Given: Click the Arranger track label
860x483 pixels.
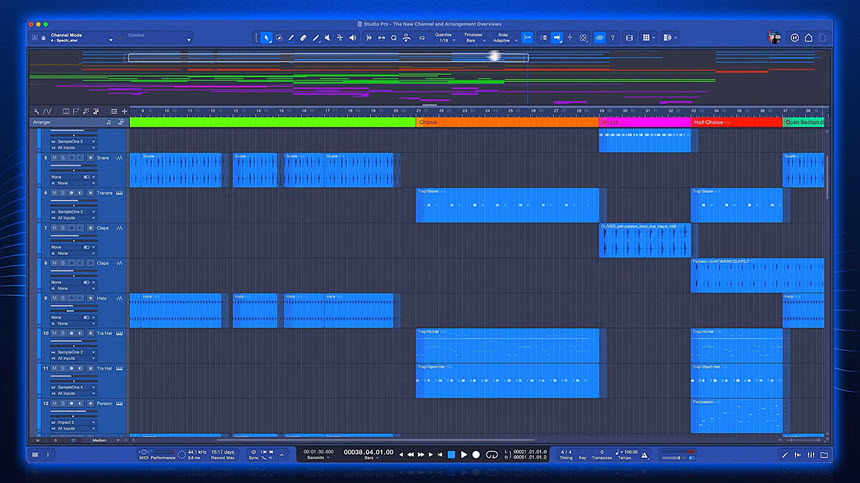Looking at the screenshot, I should pos(42,122).
